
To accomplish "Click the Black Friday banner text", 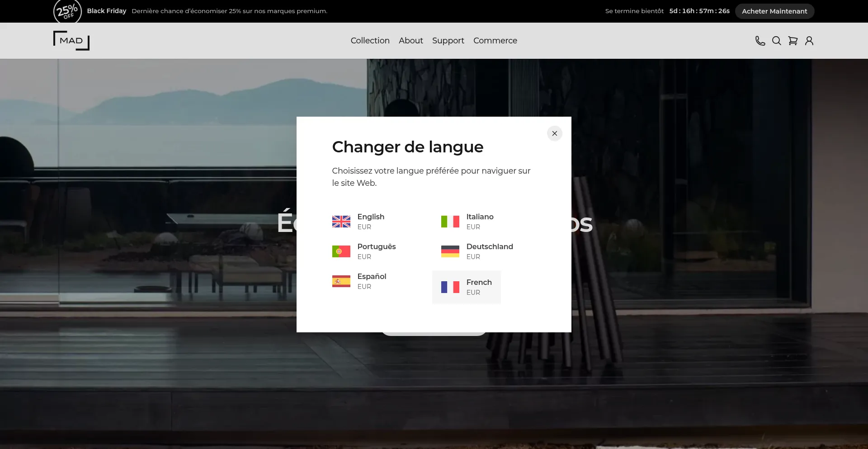I will click(106, 11).
